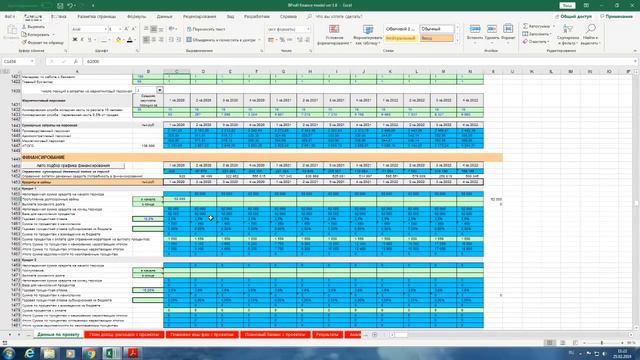Click Cut (Вырезать) in clipboard group
Screen dimensions: 640x360
coord(33,27)
